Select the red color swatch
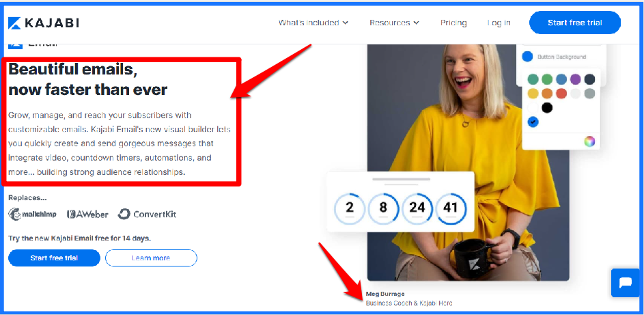 (561, 94)
